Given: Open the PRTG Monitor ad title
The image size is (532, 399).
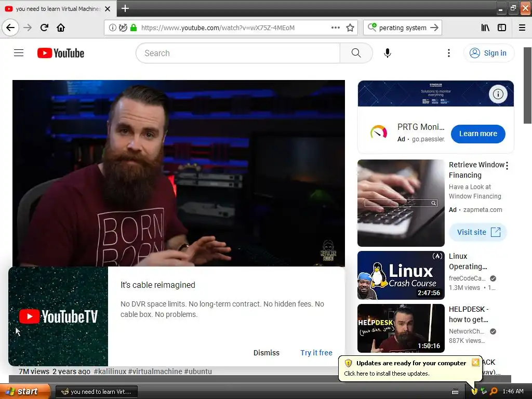Looking at the screenshot, I should pyautogui.click(x=421, y=127).
